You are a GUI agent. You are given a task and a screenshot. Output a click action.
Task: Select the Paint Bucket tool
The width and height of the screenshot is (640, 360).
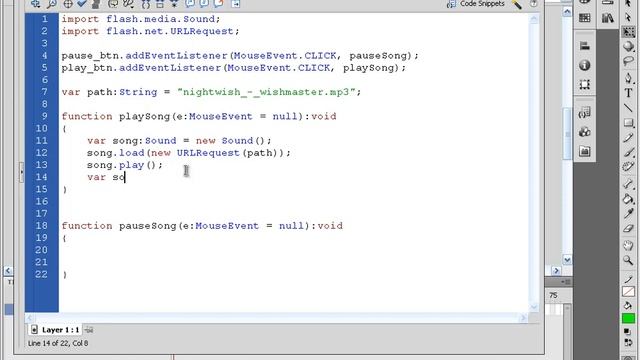point(628,199)
